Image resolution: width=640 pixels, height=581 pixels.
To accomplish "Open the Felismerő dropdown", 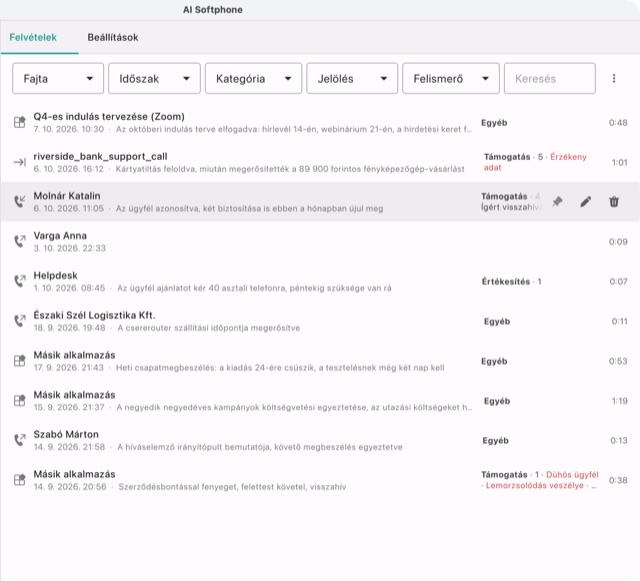I will [451, 78].
